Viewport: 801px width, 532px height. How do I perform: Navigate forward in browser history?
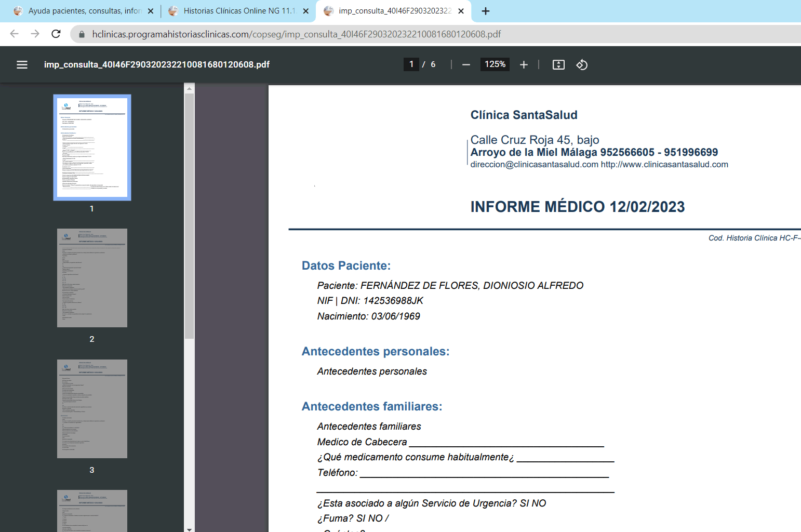coord(35,34)
